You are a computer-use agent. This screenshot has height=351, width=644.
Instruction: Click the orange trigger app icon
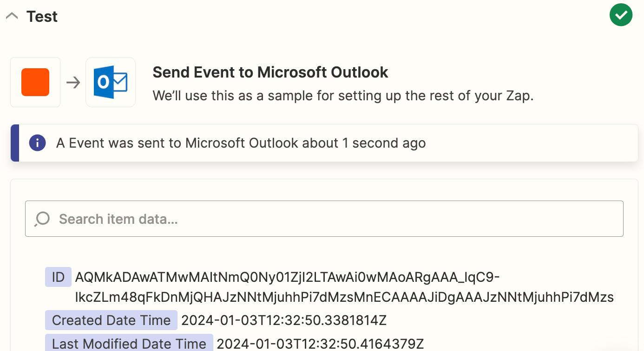point(35,82)
